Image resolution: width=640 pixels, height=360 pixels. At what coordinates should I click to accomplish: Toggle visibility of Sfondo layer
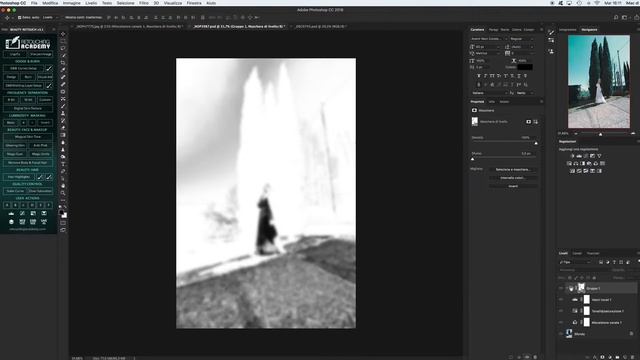[561, 334]
